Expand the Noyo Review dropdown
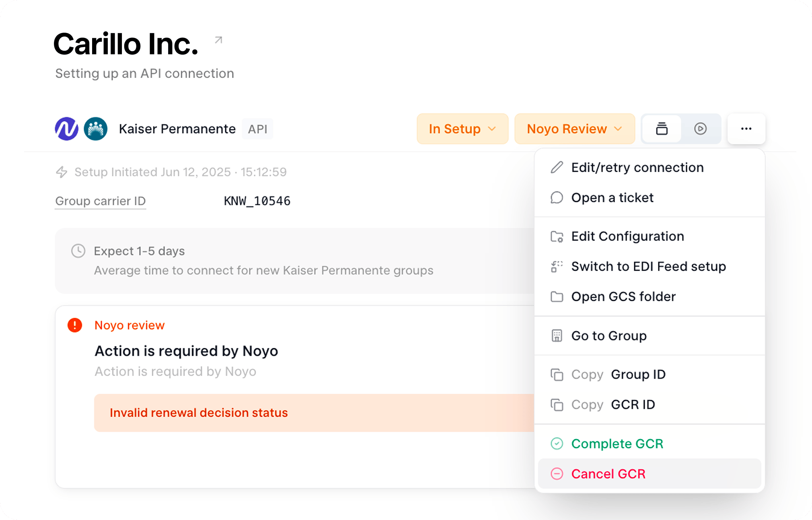 coord(575,129)
